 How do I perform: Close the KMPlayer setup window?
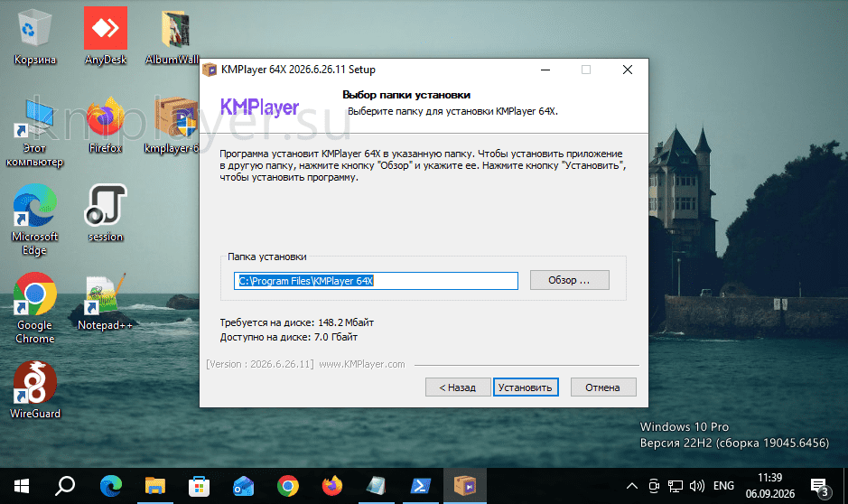pos(628,70)
